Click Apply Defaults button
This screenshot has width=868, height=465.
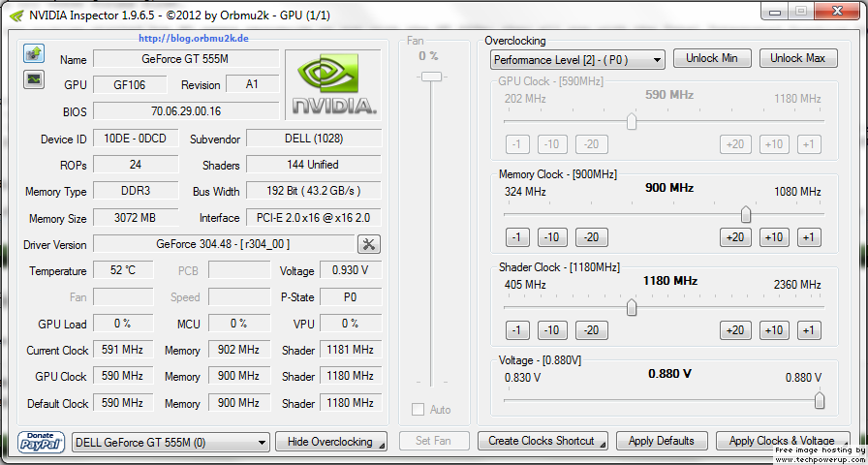click(662, 441)
